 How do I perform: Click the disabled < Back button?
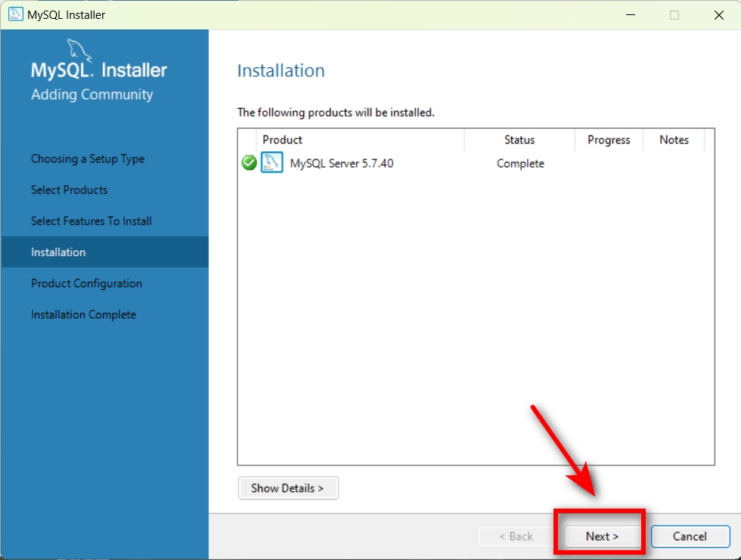point(516,537)
